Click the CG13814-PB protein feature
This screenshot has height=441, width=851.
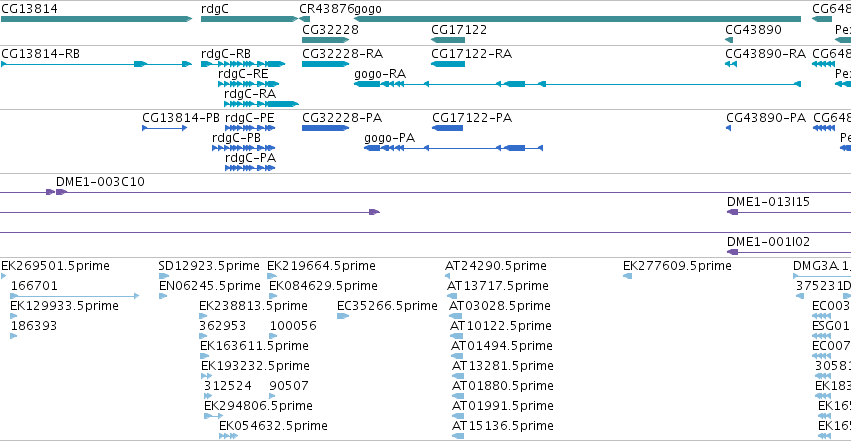[x=164, y=128]
